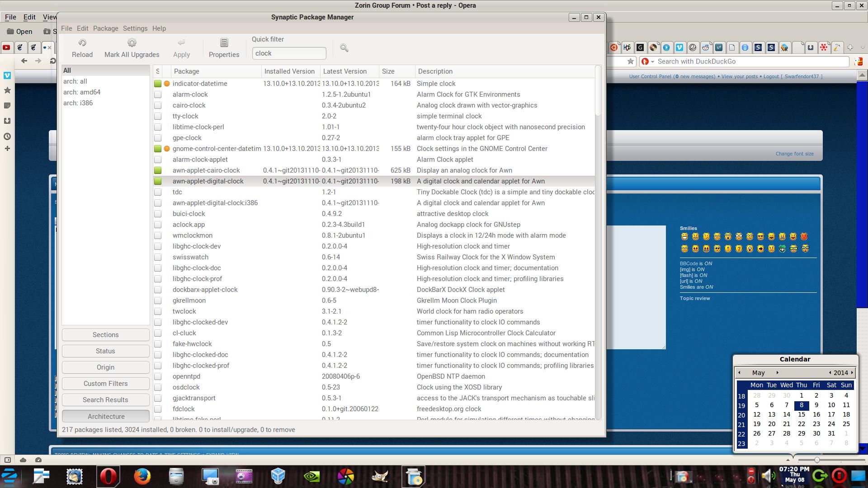Click the Search magnifier icon
Viewport: 868px width, 488px height.
(344, 48)
